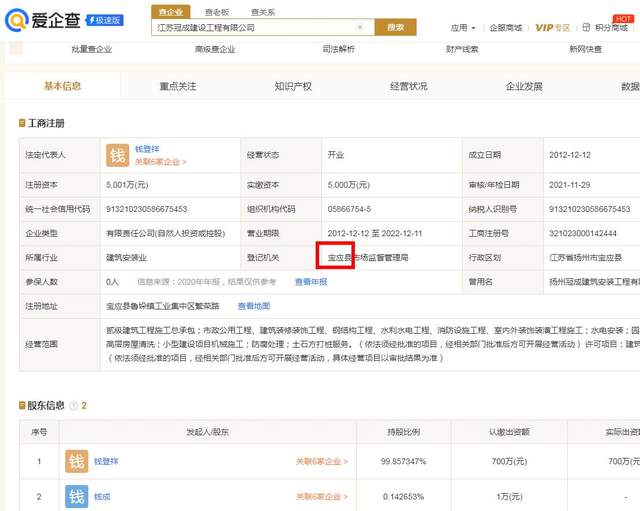Screen dimensions: 640x511
Task: Open shareholder 钱登祥 link in row 1
Action: [106, 461]
